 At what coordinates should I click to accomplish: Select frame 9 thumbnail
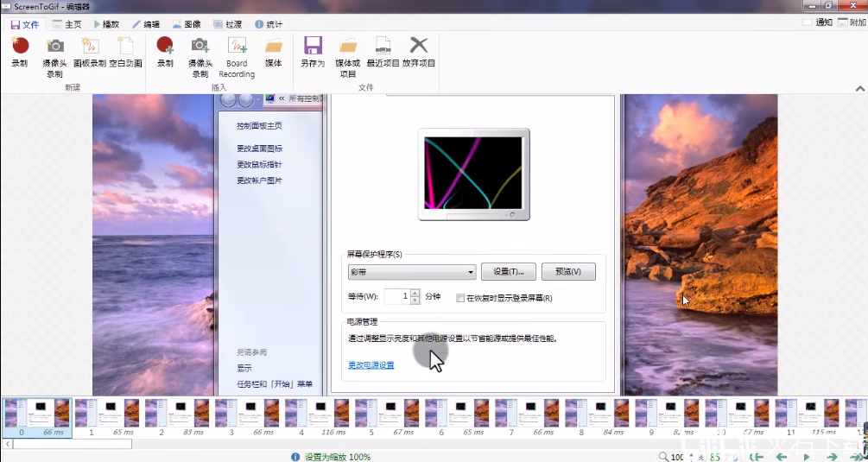coord(667,418)
